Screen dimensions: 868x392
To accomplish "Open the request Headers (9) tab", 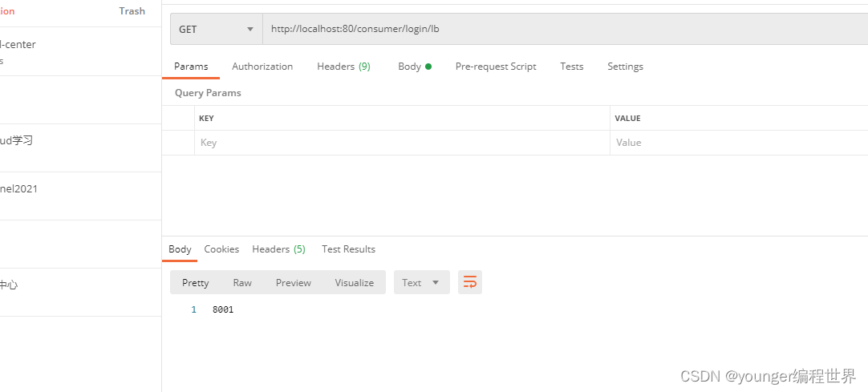I will [344, 67].
